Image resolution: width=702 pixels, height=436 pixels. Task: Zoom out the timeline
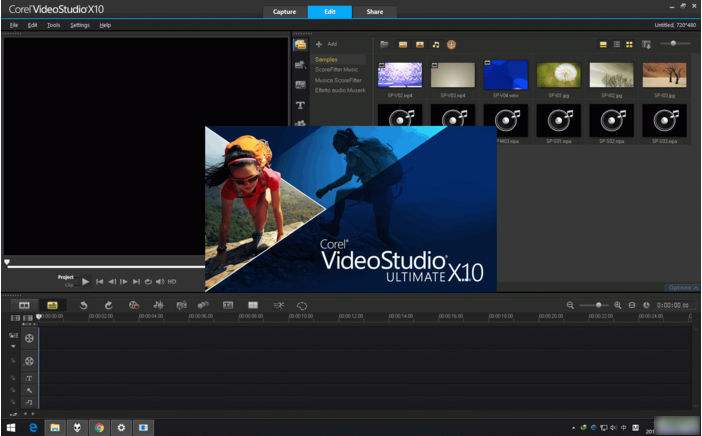570,305
